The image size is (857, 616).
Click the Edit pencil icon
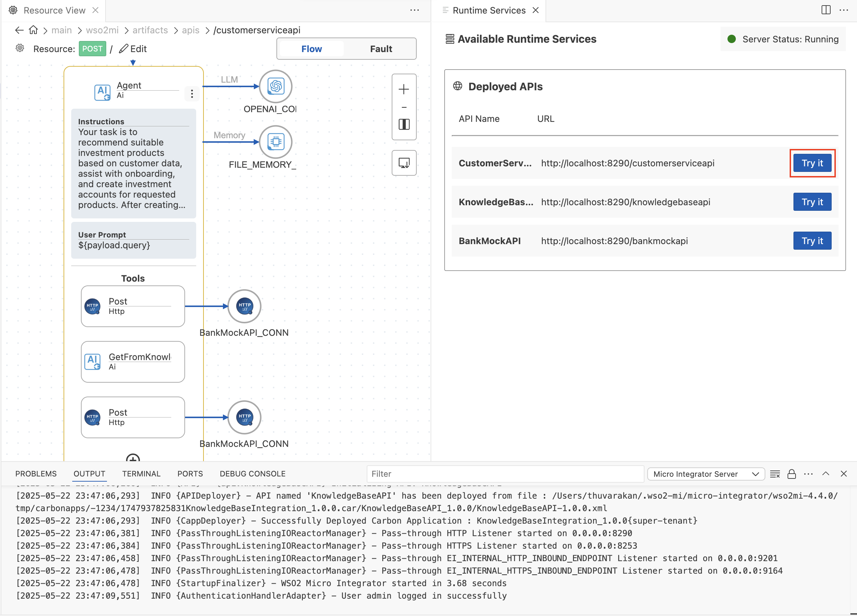pos(124,48)
